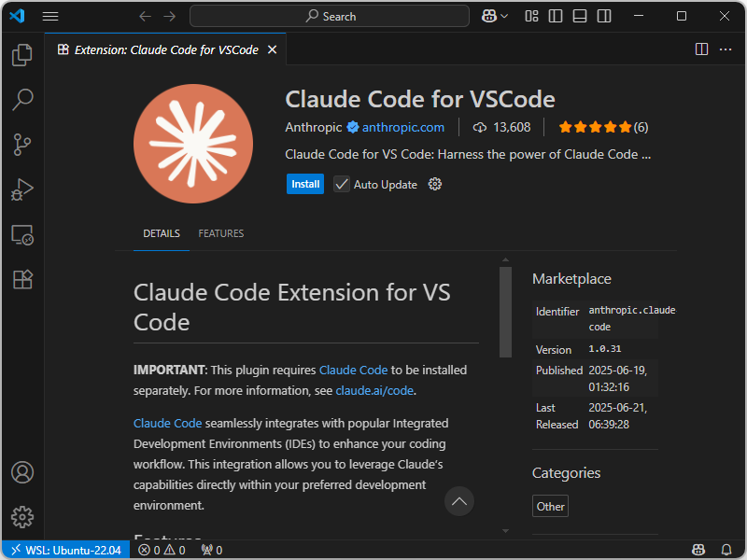The image size is (747, 560).
Task: Toggle the panel visibility from the title bar
Action: (x=579, y=16)
